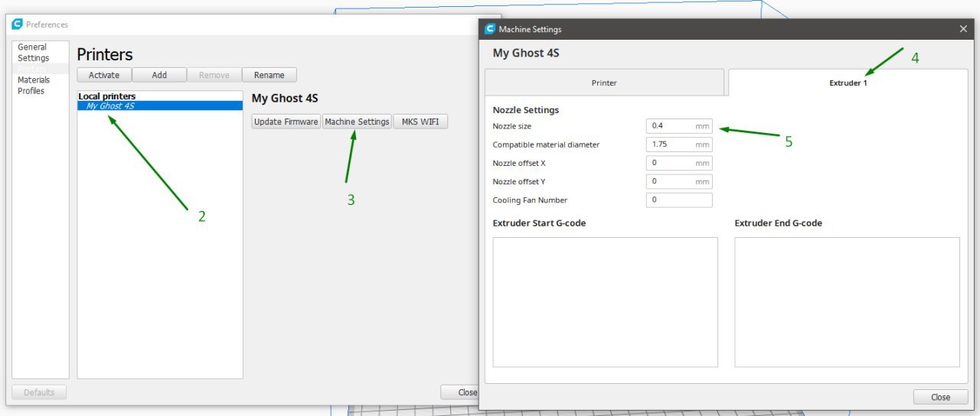
Task: Select My Ghost 4S in Local printers
Action: (x=160, y=106)
